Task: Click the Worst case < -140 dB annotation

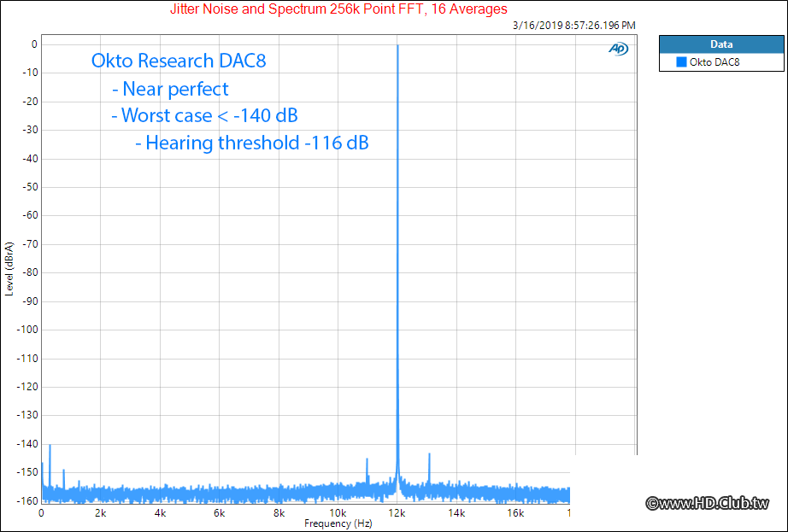Action: click(204, 115)
